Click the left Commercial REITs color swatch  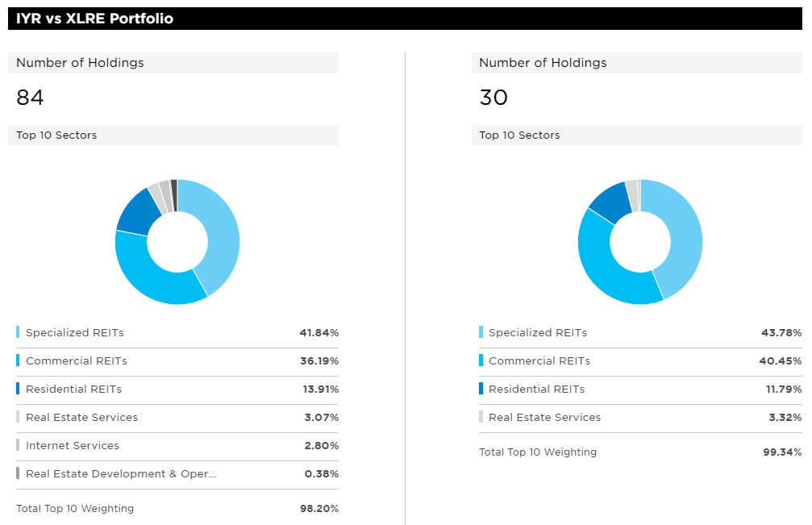point(18,360)
